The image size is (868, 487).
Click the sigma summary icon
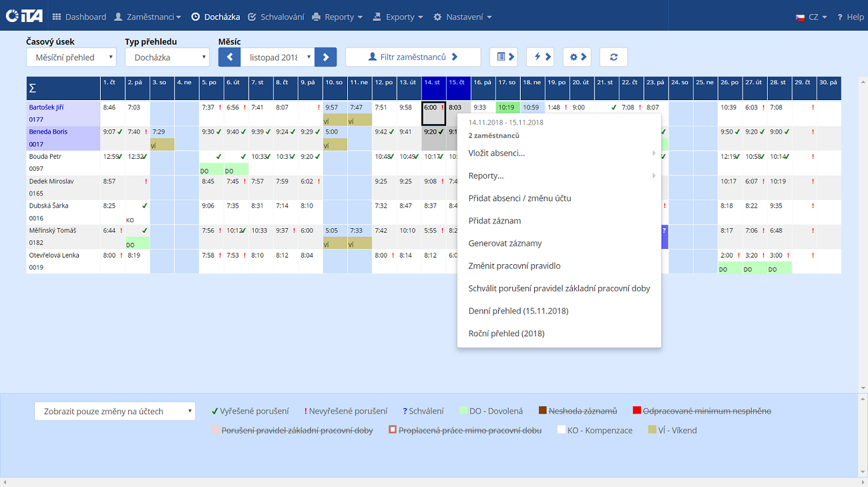pyautogui.click(x=33, y=88)
